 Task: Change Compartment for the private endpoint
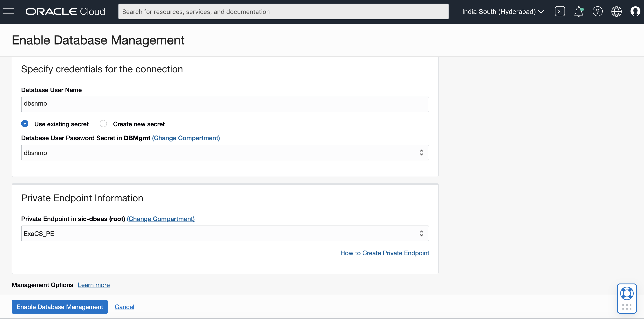160,219
